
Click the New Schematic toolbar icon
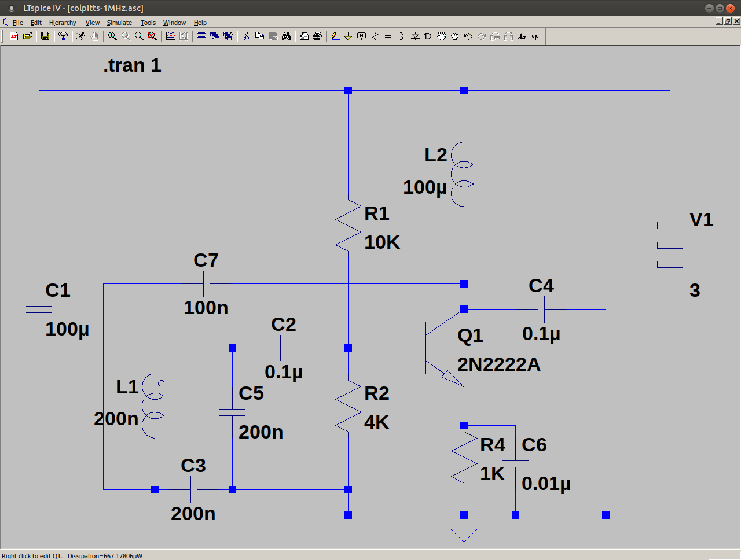point(14,36)
